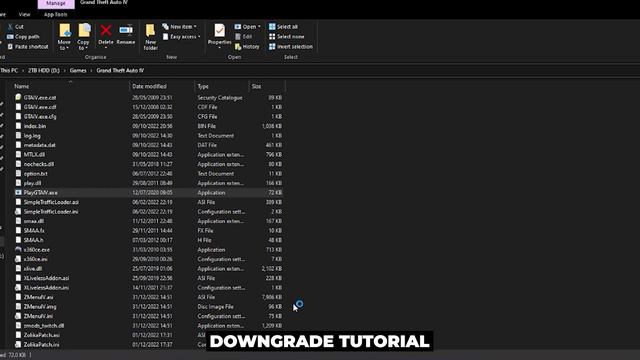
Task: Expand the Move to dropdown arrow
Action: click(x=67, y=48)
